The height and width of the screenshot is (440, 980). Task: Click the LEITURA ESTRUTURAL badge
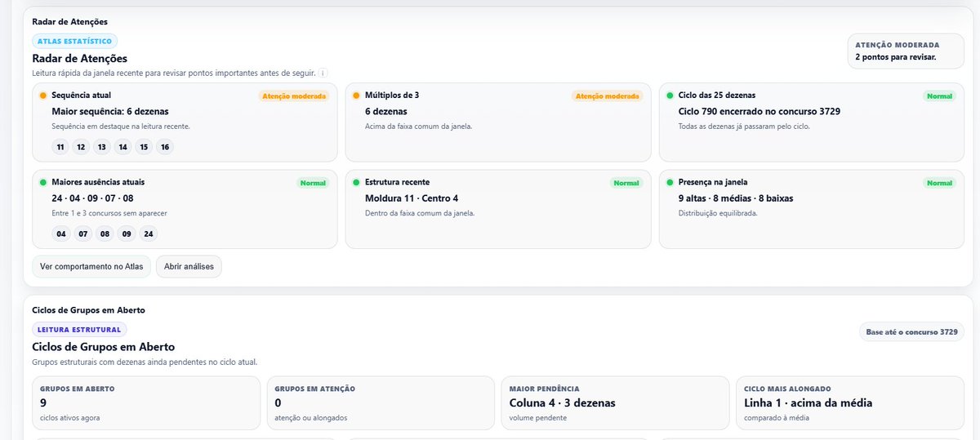coord(79,330)
